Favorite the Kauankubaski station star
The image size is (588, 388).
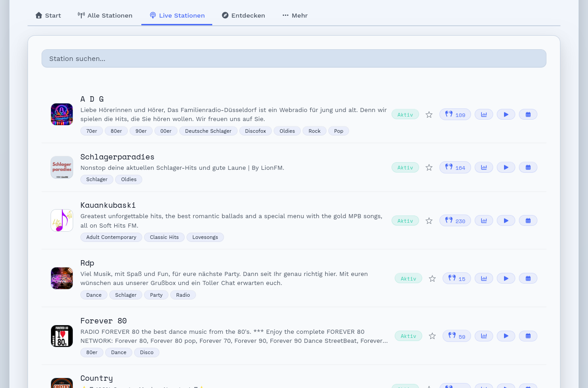click(x=429, y=221)
